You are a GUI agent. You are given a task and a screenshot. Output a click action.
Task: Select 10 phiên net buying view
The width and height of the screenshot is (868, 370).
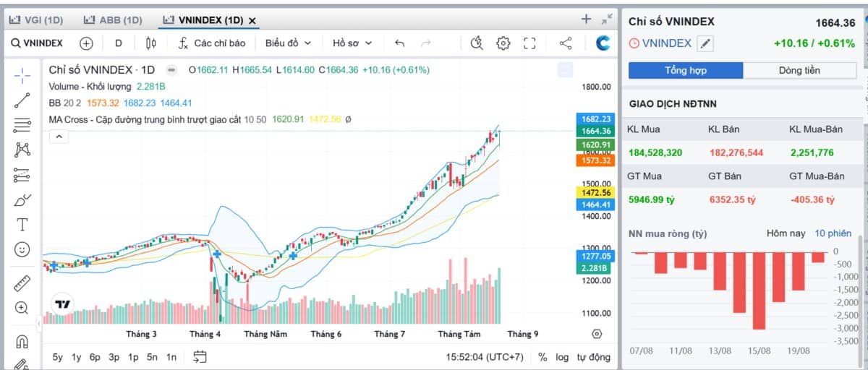point(833,233)
